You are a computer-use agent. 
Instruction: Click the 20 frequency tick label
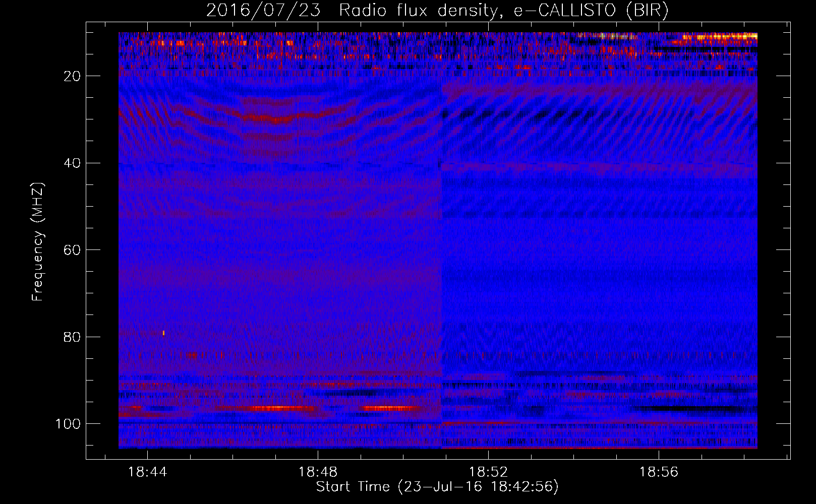(x=72, y=76)
